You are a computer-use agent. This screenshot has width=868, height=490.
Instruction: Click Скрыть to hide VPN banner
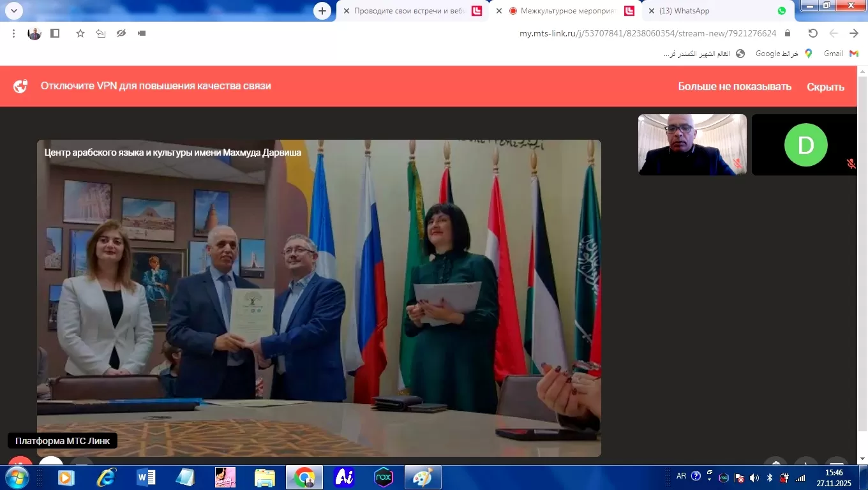[x=825, y=87]
